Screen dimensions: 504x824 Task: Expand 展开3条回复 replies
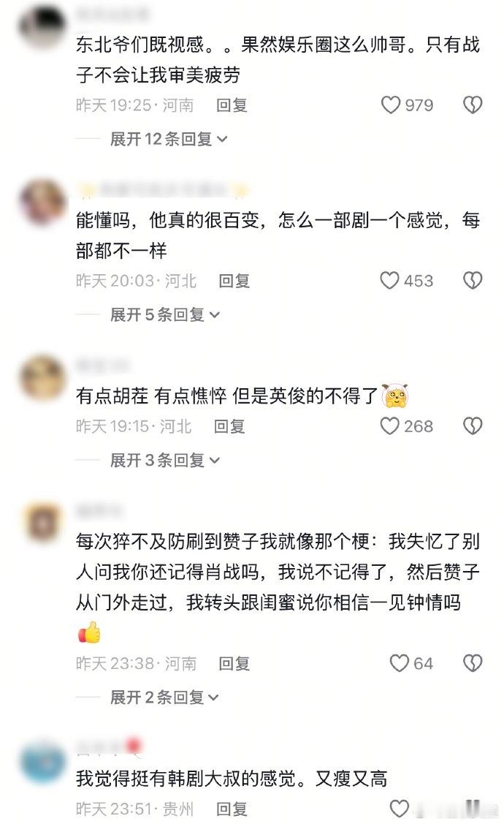coord(165,461)
